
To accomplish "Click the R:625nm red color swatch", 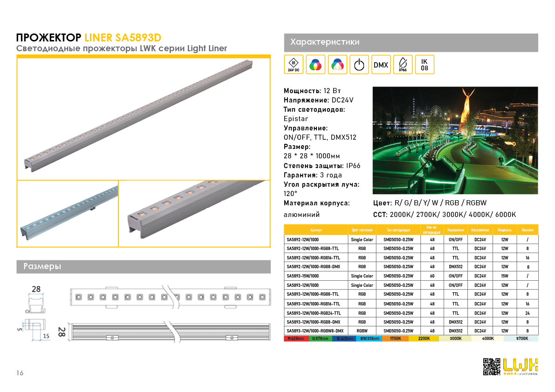I will [x=296, y=338].
